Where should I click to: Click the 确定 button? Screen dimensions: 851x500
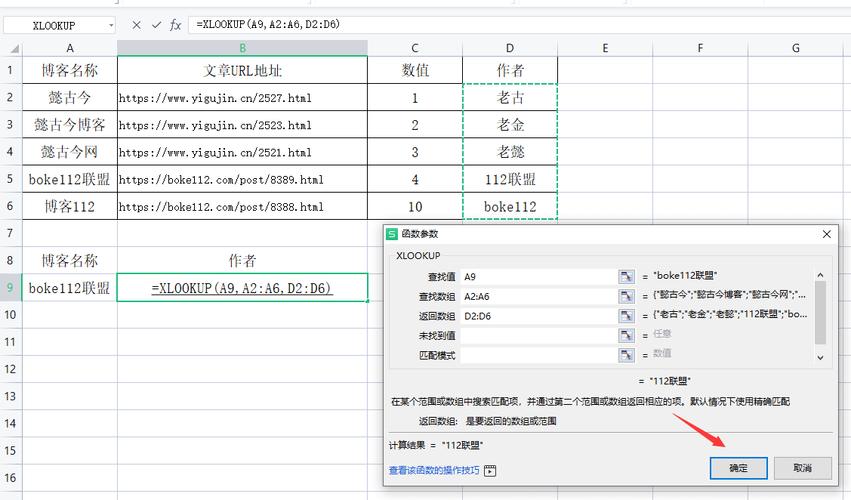coord(738,468)
